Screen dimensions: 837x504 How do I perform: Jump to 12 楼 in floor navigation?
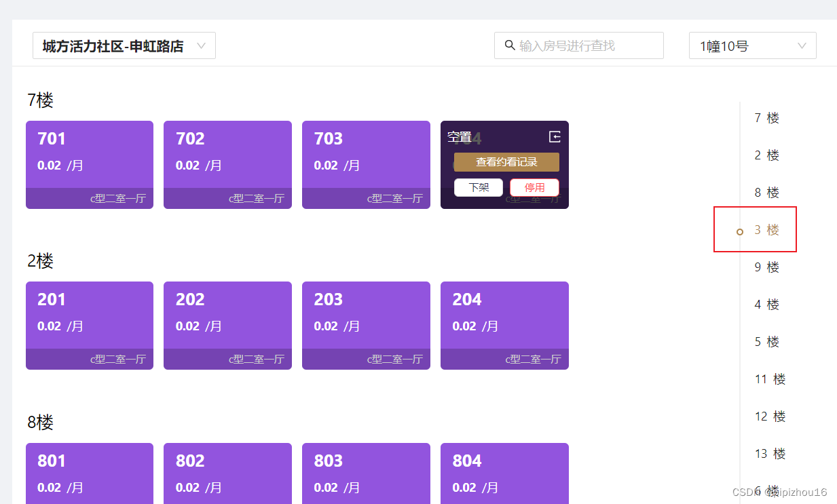tap(770, 416)
